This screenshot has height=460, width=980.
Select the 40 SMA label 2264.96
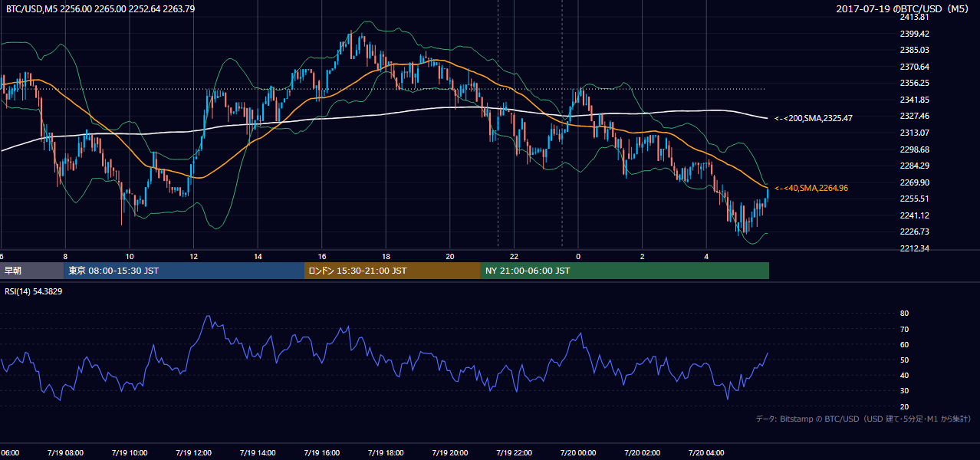pyautogui.click(x=811, y=188)
